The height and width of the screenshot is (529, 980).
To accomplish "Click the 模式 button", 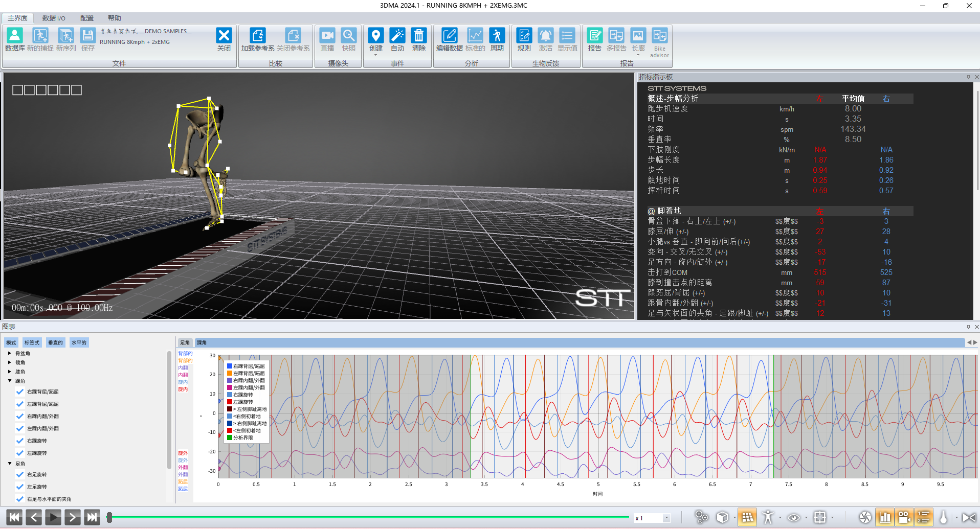I will pos(11,342).
